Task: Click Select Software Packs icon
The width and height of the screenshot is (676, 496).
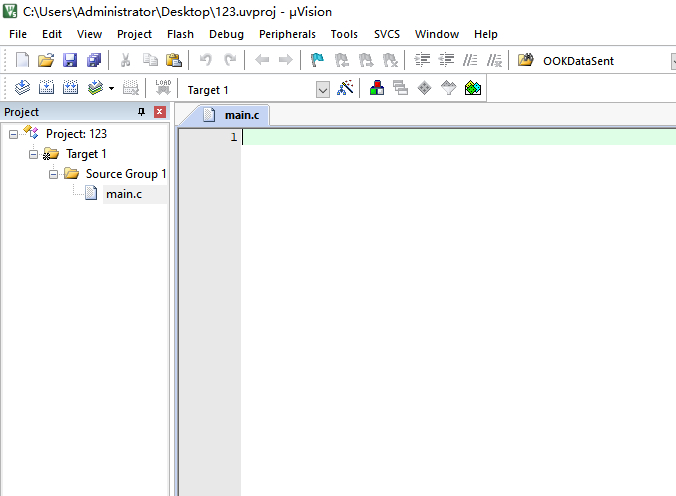Action: pyautogui.click(x=448, y=88)
